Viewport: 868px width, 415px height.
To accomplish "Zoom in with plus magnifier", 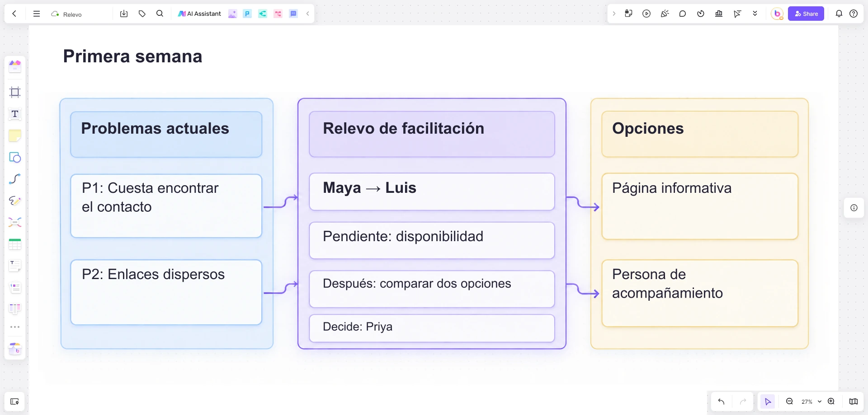I will point(831,401).
